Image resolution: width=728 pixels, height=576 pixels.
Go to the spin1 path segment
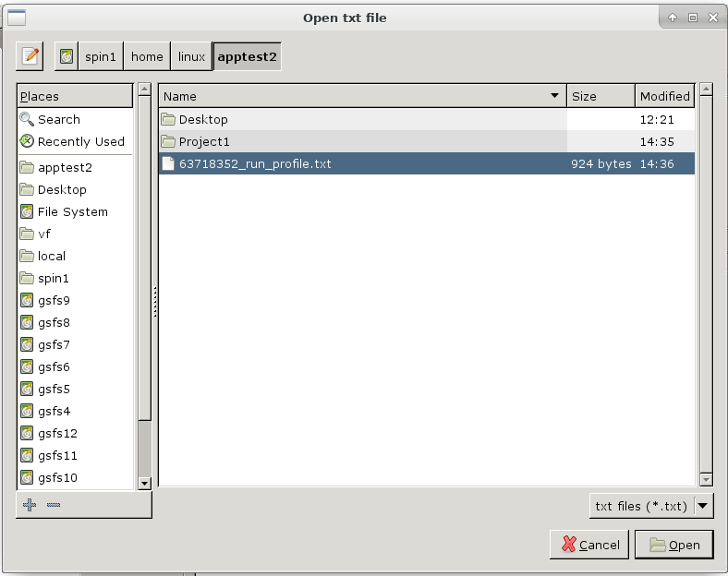pyautogui.click(x=101, y=56)
